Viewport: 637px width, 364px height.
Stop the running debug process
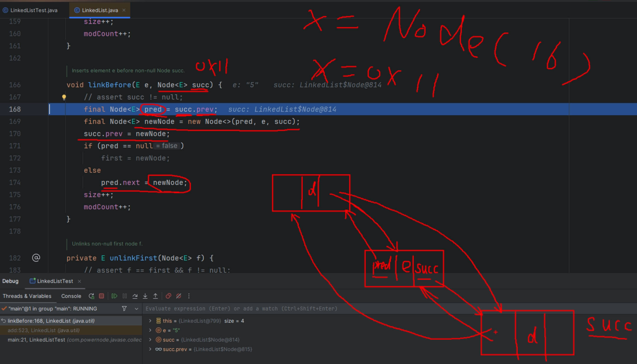point(101,296)
